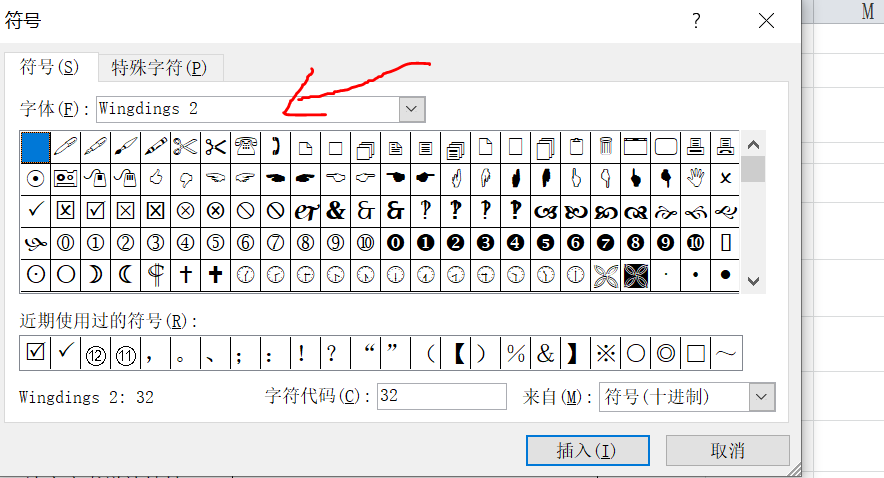The width and height of the screenshot is (884, 478).
Task: Select the thumbs up symbol
Action: (x=156, y=179)
